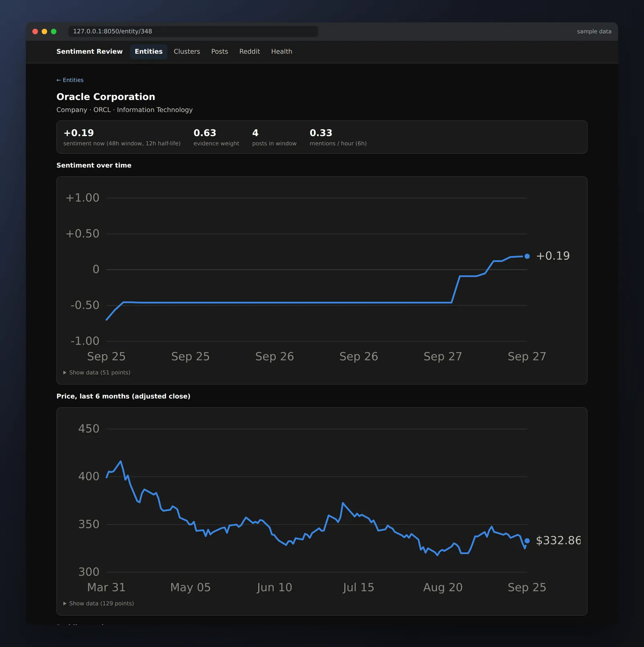Click the 'Jun 10' axis label

tap(275, 587)
